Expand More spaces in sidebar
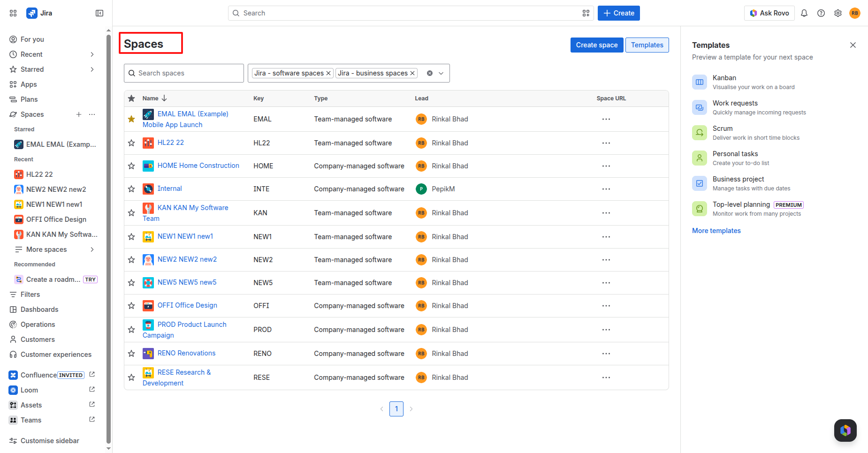Image resolution: width=868 pixels, height=453 pixels. pyautogui.click(x=92, y=249)
